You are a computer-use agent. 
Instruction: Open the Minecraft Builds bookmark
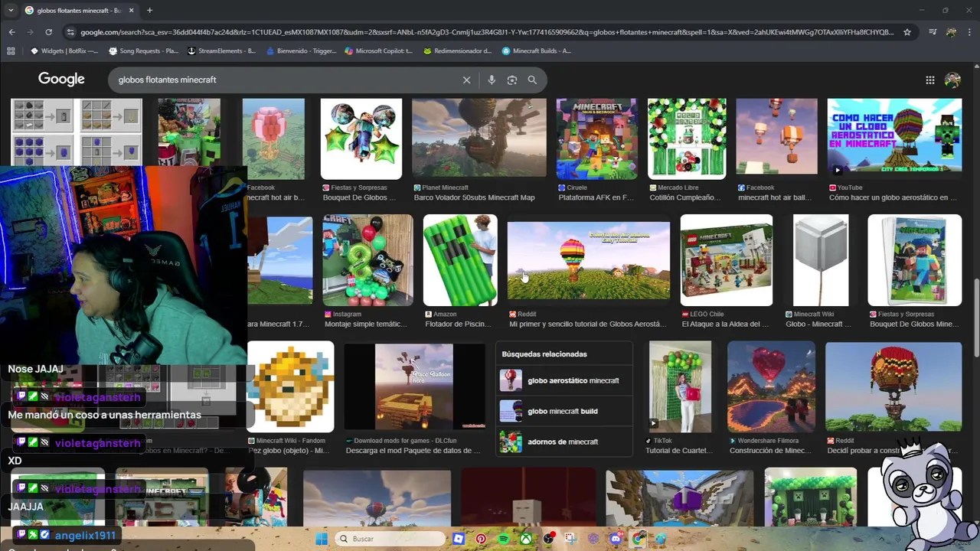click(x=536, y=51)
